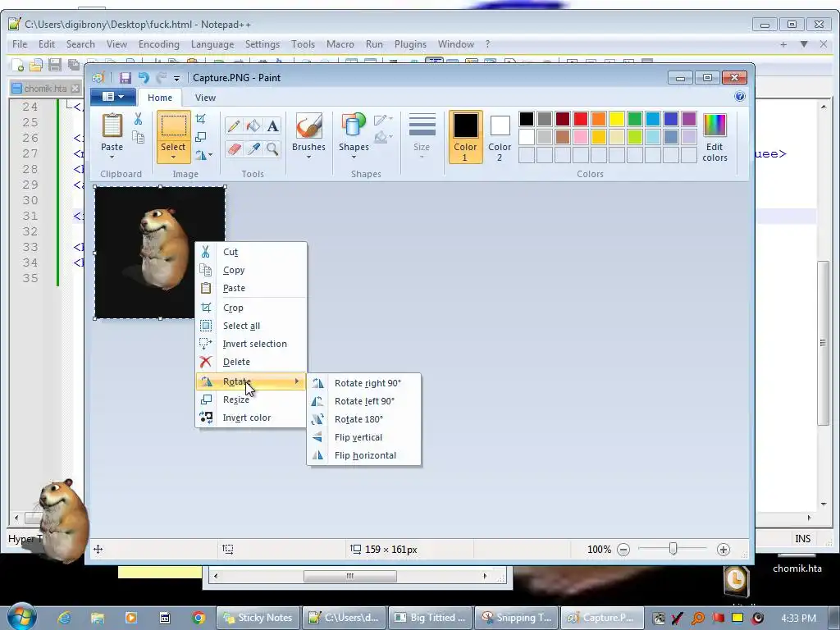The width and height of the screenshot is (840, 630).
Task: Click Rotate 180° in submenu
Action: pos(363,419)
